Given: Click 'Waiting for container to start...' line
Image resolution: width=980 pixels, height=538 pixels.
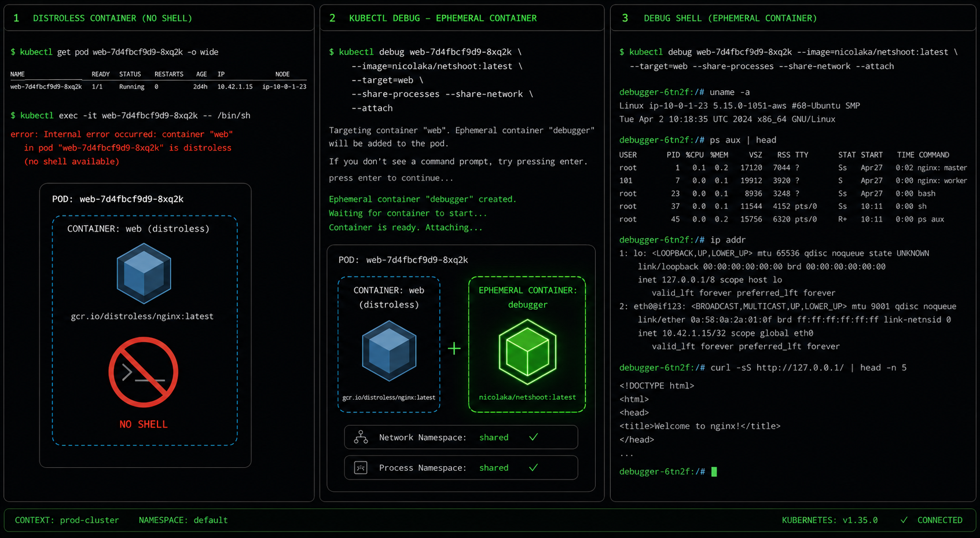Looking at the screenshot, I should click(x=408, y=213).
